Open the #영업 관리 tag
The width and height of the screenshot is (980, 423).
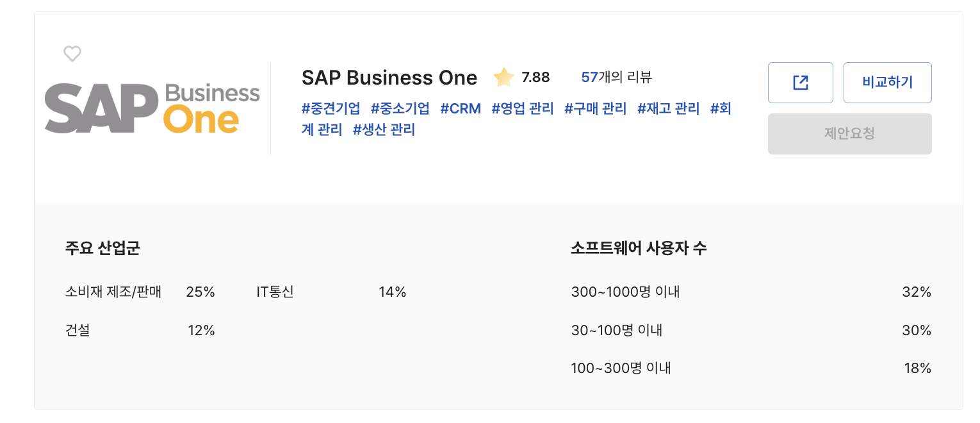click(522, 108)
